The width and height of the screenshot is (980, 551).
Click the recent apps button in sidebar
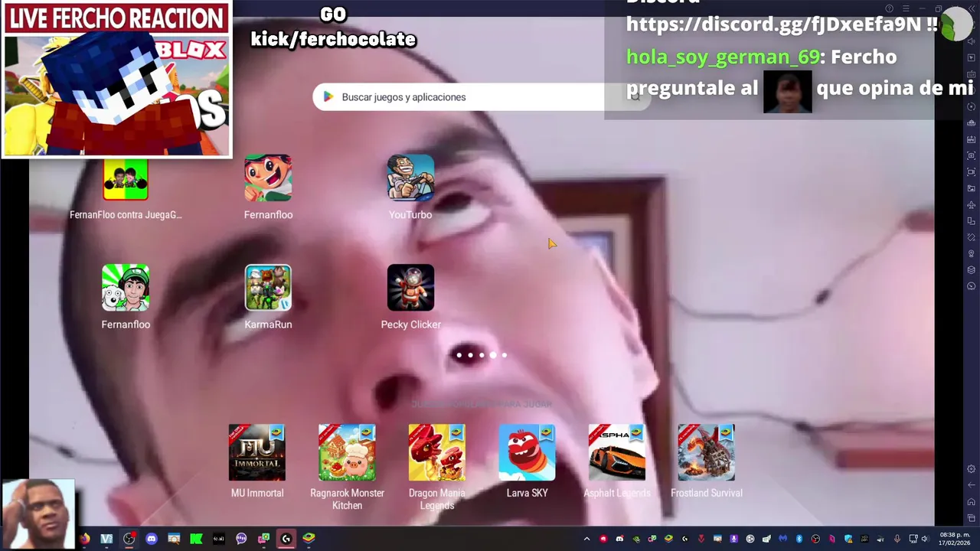tap(971, 518)
